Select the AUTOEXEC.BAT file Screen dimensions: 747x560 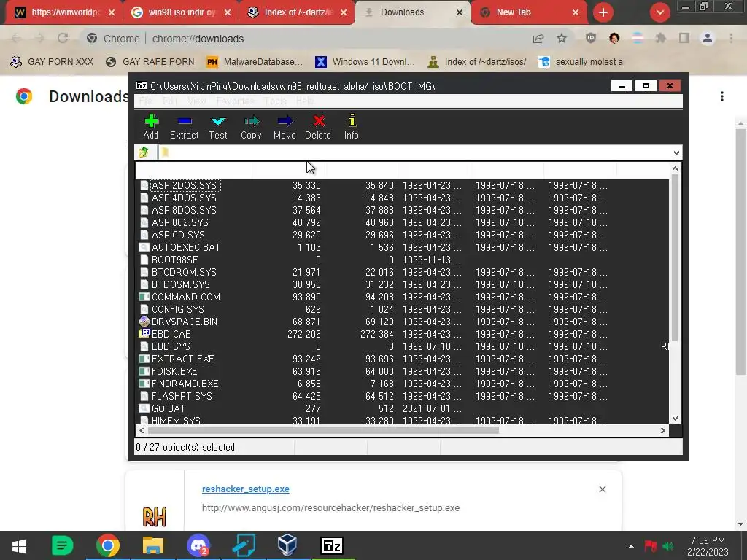point(186,247)
